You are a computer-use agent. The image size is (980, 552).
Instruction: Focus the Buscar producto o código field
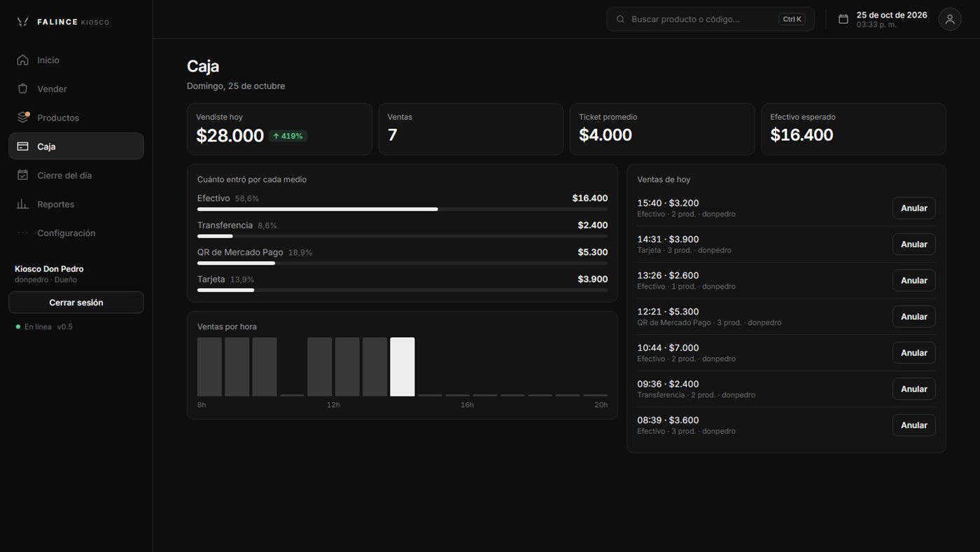coord(710,19)
